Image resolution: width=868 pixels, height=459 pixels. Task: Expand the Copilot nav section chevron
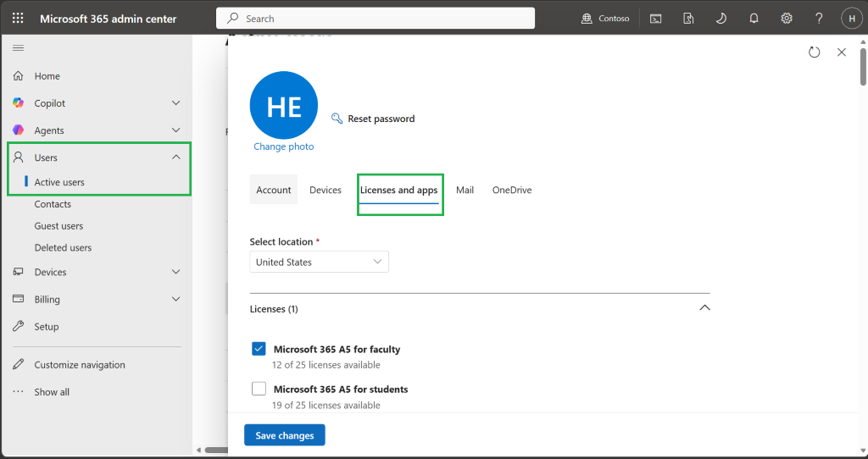coord(176,102)
